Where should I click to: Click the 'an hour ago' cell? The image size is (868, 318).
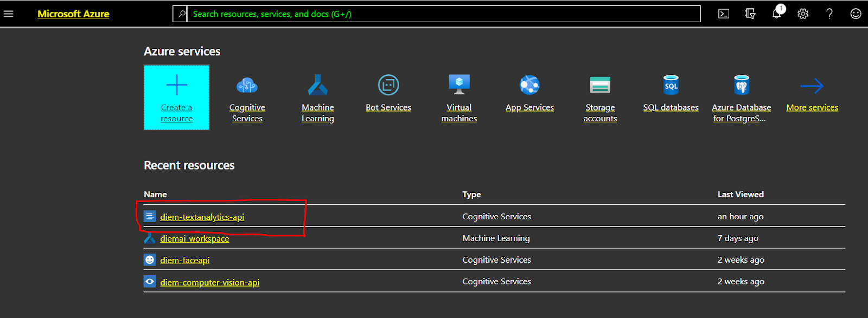click(741, 216)
